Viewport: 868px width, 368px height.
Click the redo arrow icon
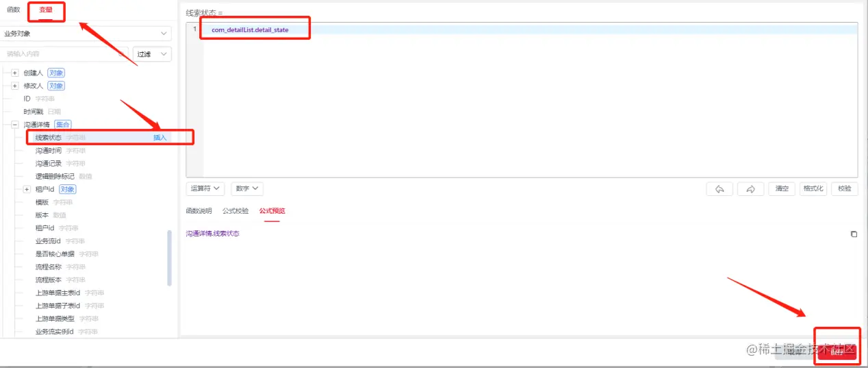pyautogui.click(x=750, y=188)
